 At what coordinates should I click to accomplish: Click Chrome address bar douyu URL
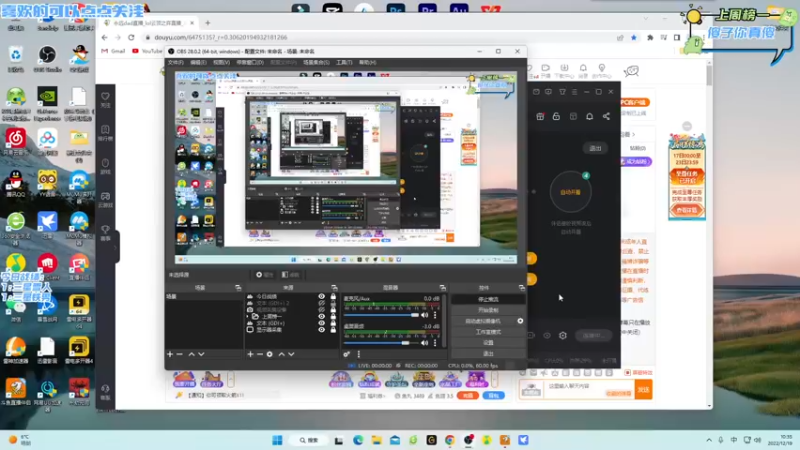coord(221,37)
